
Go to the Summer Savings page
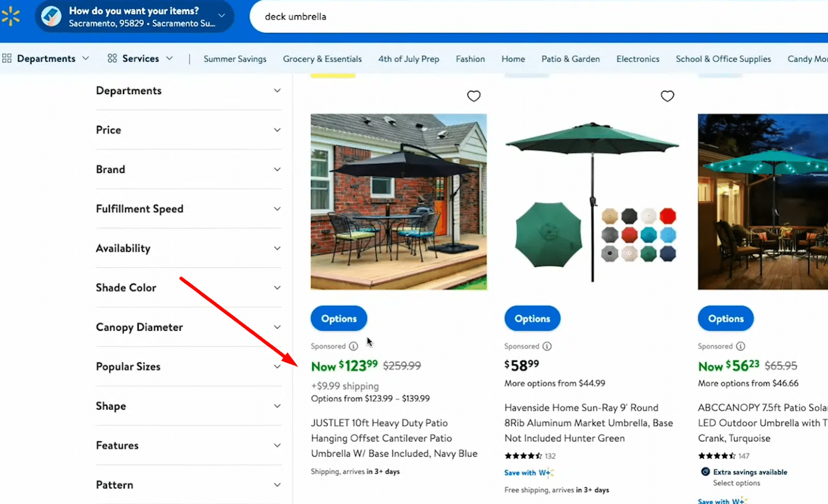(235, 59)
